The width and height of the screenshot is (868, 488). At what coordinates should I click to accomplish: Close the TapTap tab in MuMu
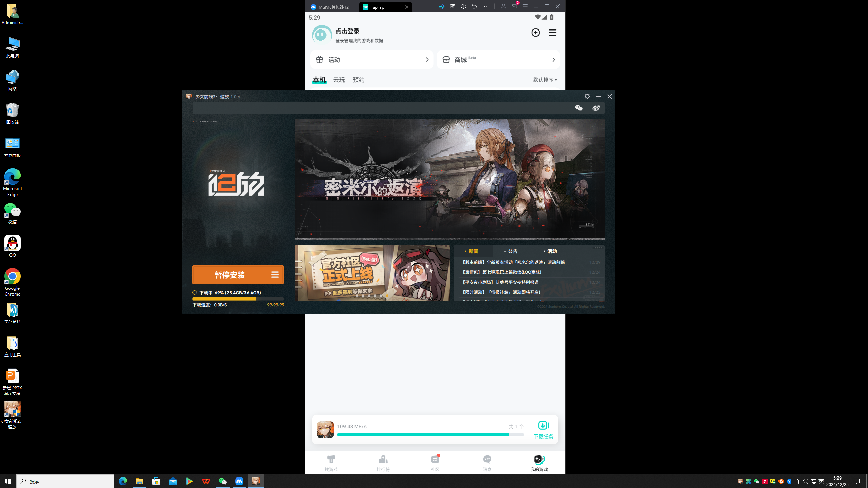[x=407, y=7]
